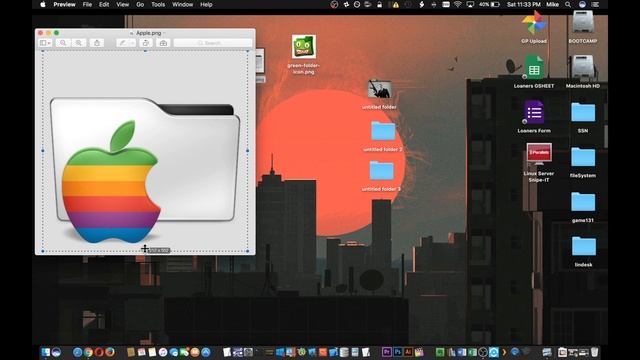
Task: Click the Highlight pen tool in Preview
Action: (x=122, y=43)
